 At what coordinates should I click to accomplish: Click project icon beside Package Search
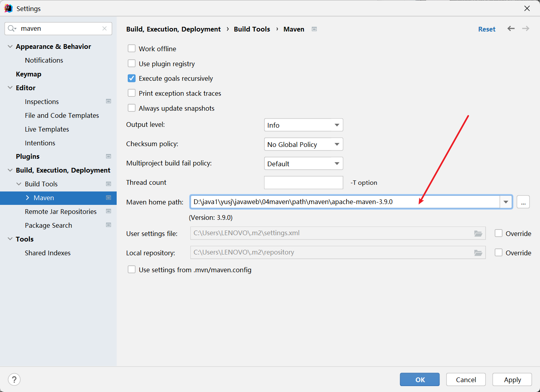(x=108, y=225)
